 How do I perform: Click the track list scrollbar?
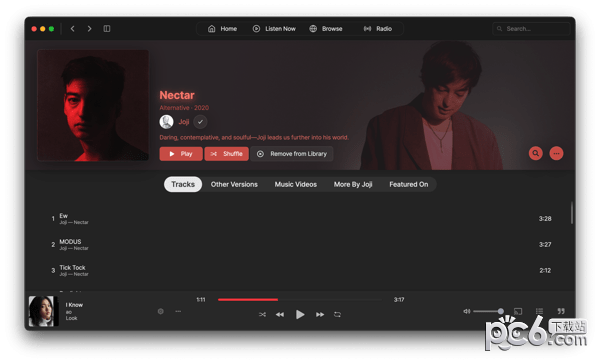pos(572,213)
